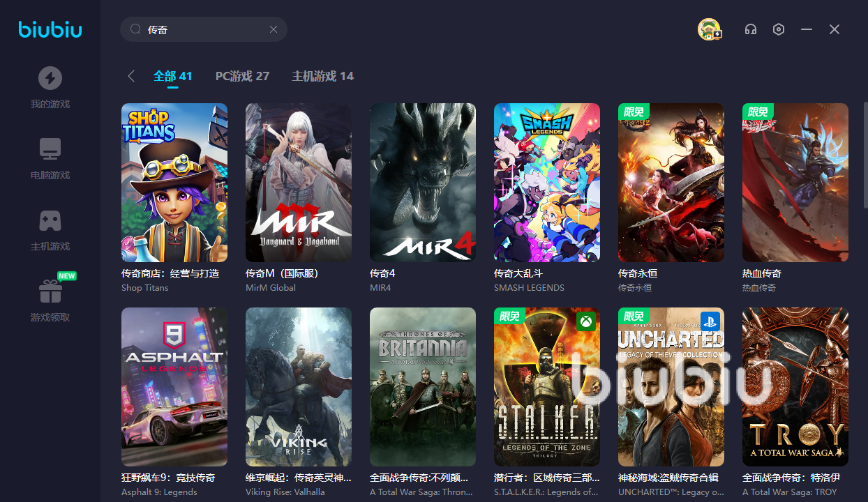Open the MirM Global game cover

[299, 183]
